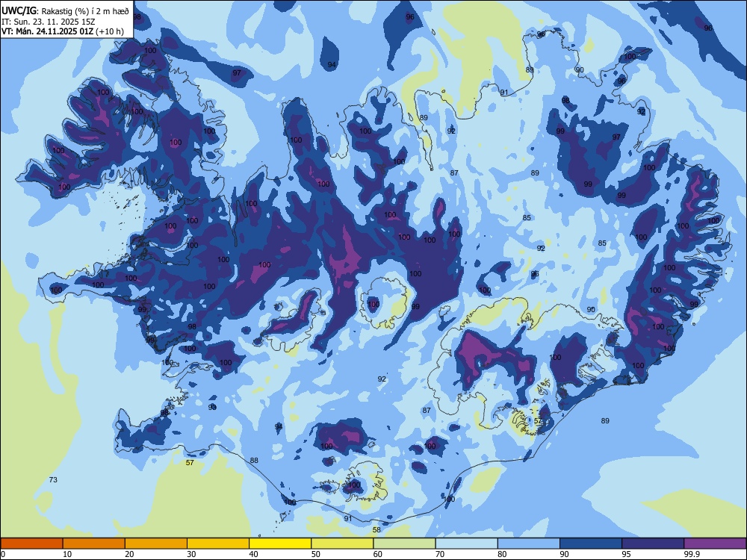This screenshot has height=560, width=747.
Task: Pick the amber 20–30 legend swatch
Action: (x=156, y=544)
